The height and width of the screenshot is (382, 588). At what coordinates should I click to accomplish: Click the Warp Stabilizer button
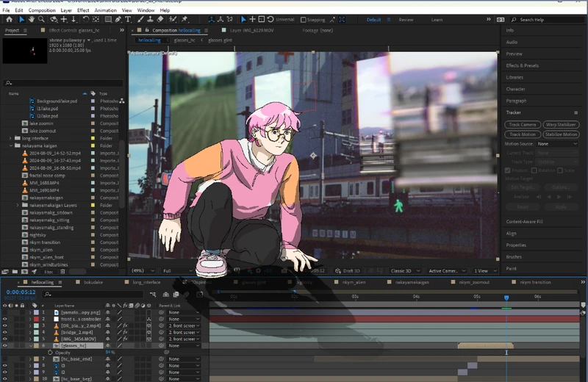click(x=561, y=124)
